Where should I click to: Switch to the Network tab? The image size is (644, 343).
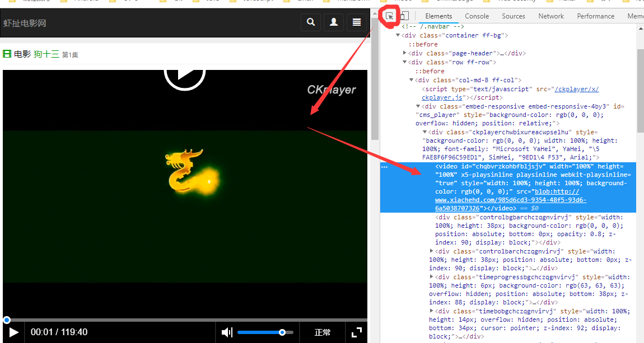551,16
